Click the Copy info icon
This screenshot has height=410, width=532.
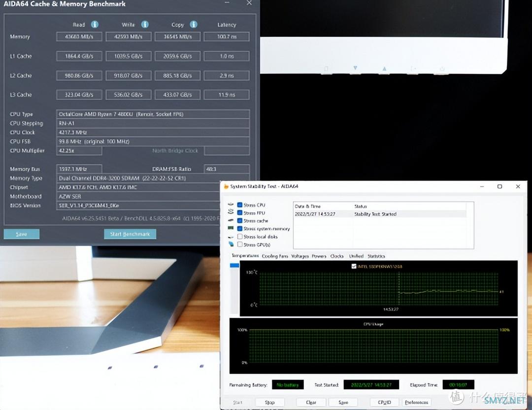tap(194, 24)
